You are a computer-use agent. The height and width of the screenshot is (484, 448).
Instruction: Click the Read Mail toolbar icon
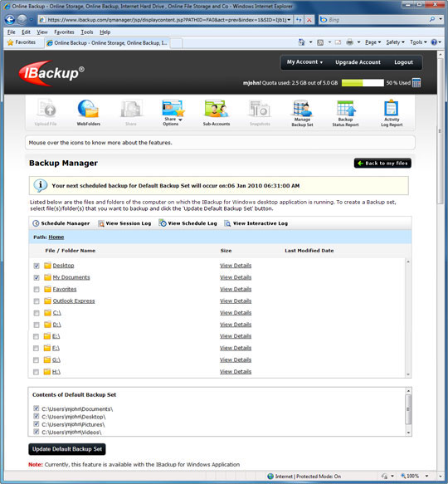click(338, 42)
